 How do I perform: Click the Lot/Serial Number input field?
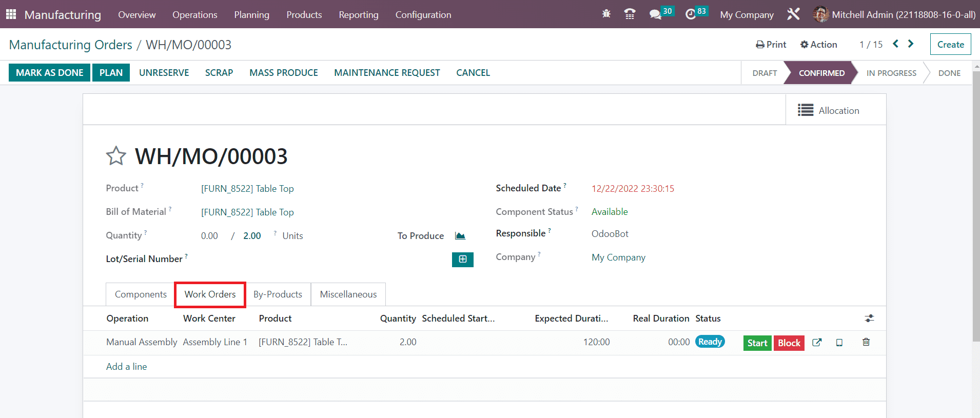318,260
